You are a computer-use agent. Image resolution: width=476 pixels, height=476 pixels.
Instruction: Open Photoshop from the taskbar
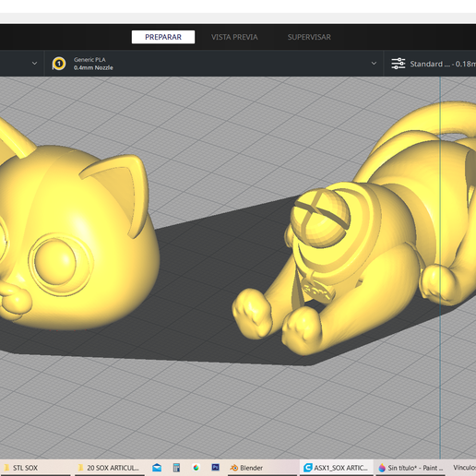[216, 468]
